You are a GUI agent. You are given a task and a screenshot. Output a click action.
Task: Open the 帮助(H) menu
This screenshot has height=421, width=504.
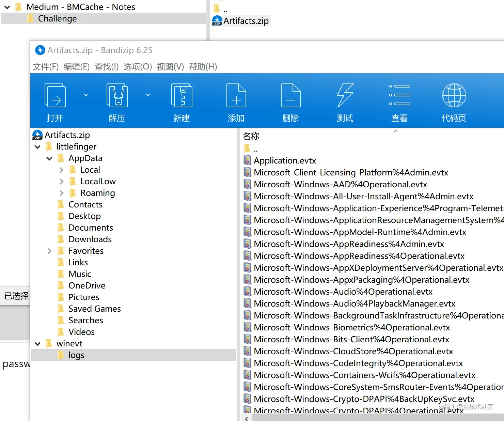203,66
